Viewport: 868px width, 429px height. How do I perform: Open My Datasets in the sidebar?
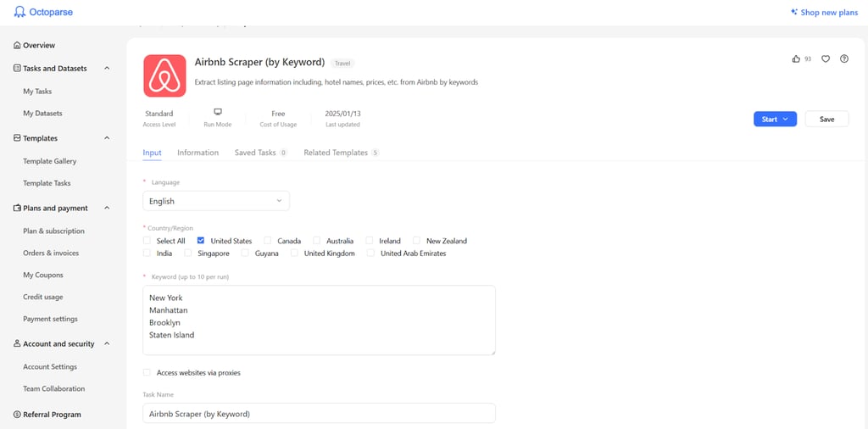(x=42, y=113)
